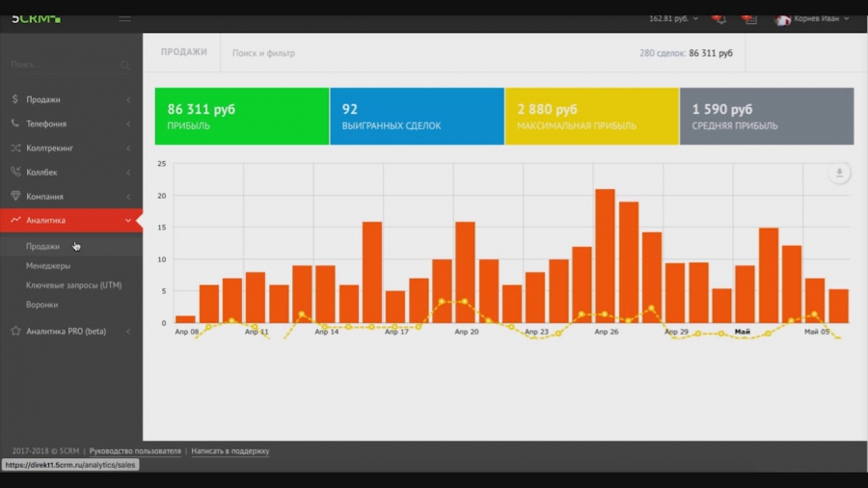
Task: Click the Коллбек menu label
Action: [x=41, y=173]
